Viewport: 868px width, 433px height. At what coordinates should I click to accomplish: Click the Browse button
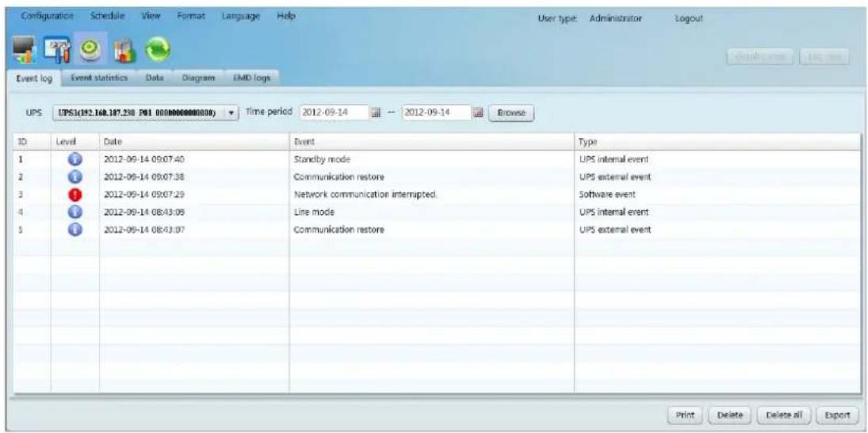point(510,113)
